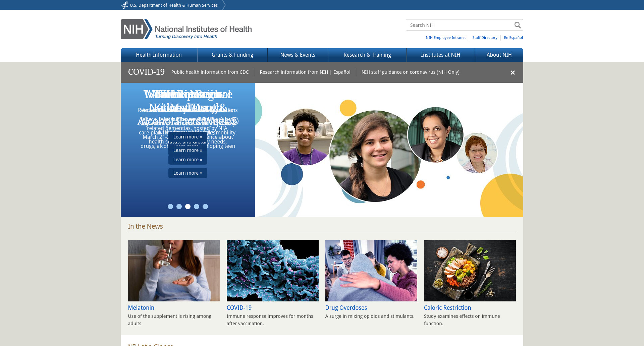
Task: Open NIH Employee Intranet link
Action: tap(446, 38)
